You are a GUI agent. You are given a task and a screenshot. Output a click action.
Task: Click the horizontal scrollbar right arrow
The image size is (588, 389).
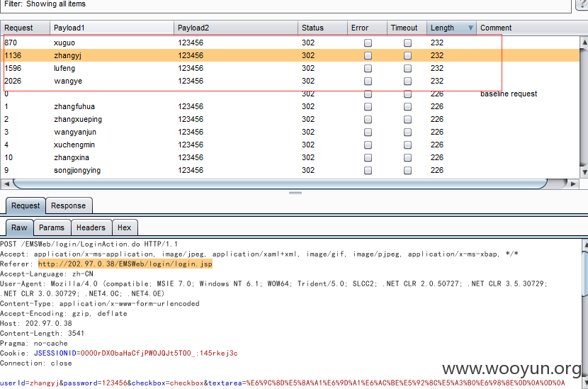tap(573, 184)
